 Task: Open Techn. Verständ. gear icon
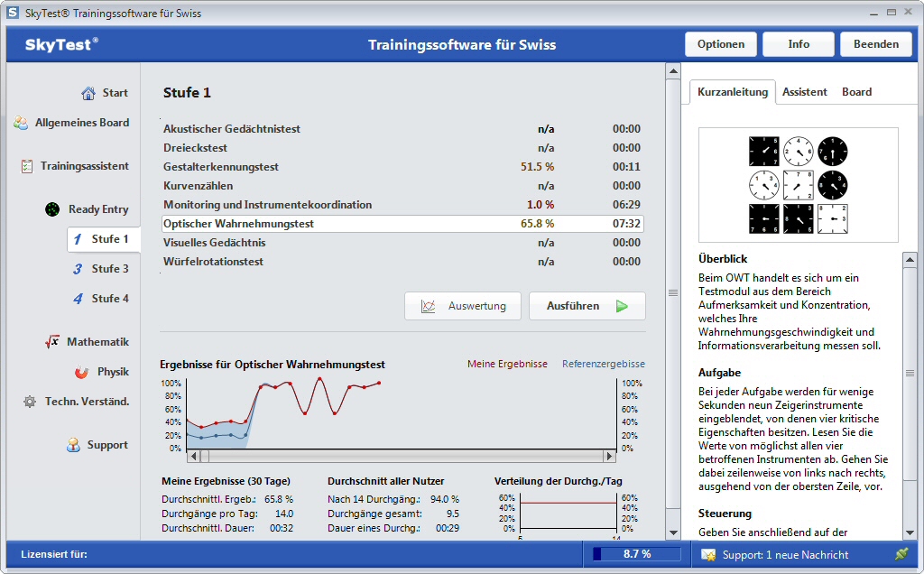tap(30, 402)
